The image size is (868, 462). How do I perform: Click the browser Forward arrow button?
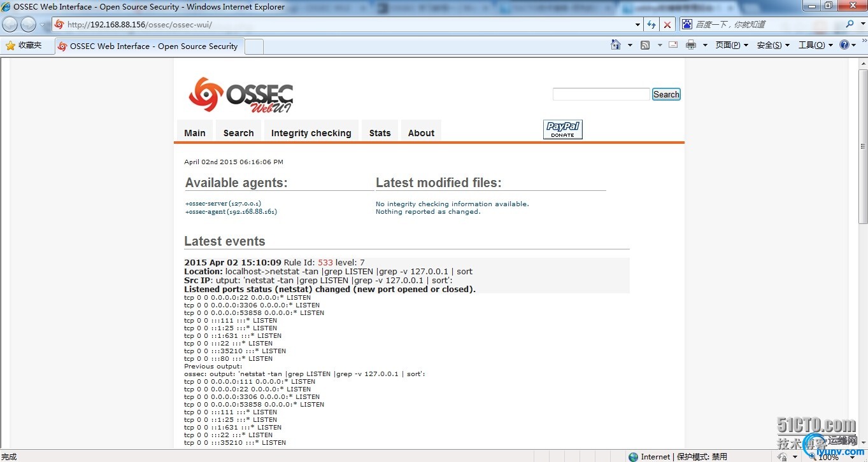28,24
